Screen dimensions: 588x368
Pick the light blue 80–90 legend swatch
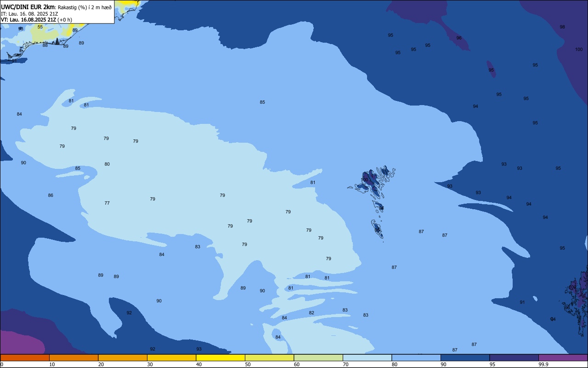point(416,357)
